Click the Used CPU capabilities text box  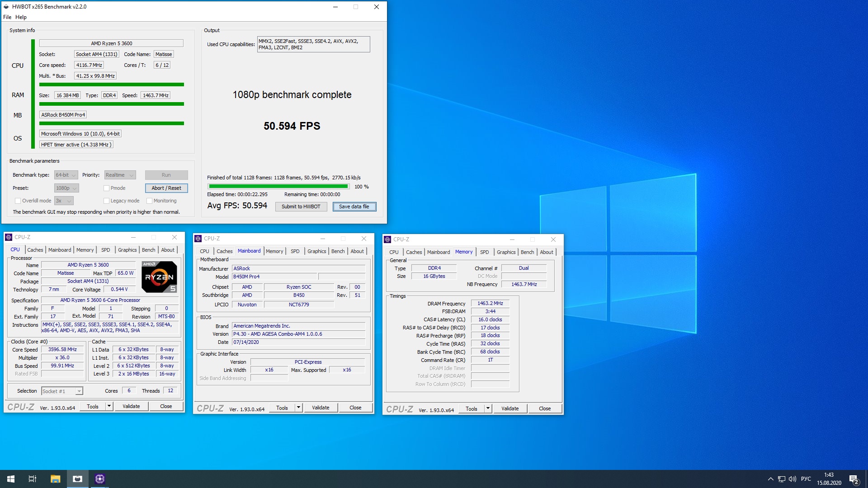click(313, 44)
